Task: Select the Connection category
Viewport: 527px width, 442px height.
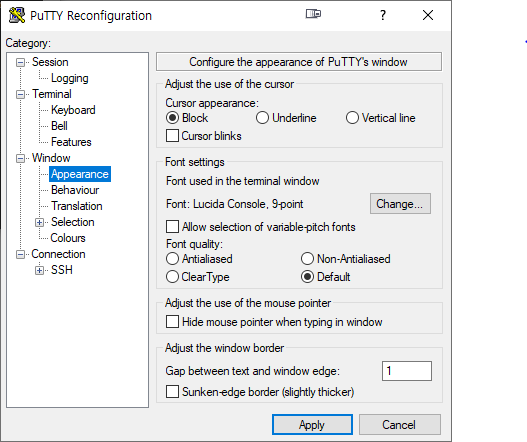Action: [x=58, y=254]
